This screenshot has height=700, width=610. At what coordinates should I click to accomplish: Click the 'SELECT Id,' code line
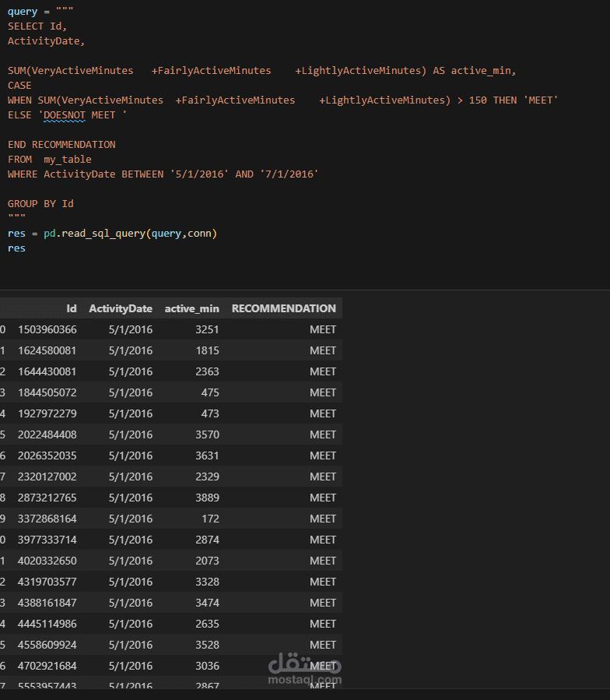click(x=37, y=26)
